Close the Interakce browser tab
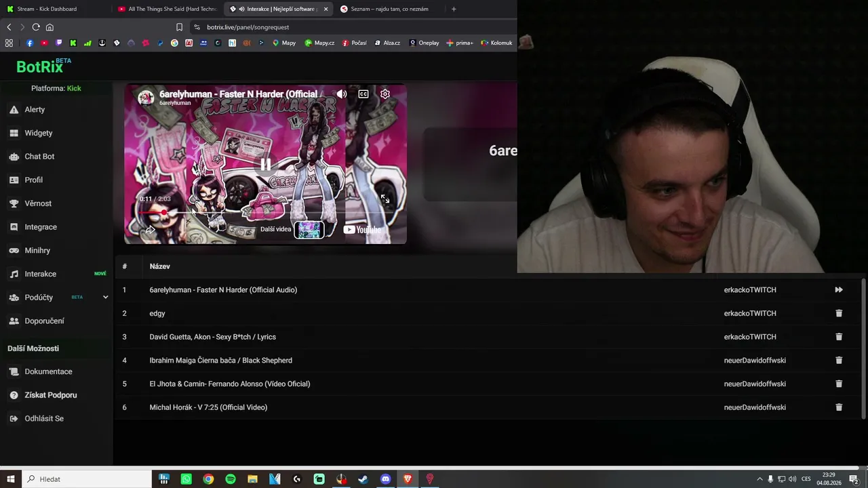Screen dimensions: 868x488 pos(326,9)
